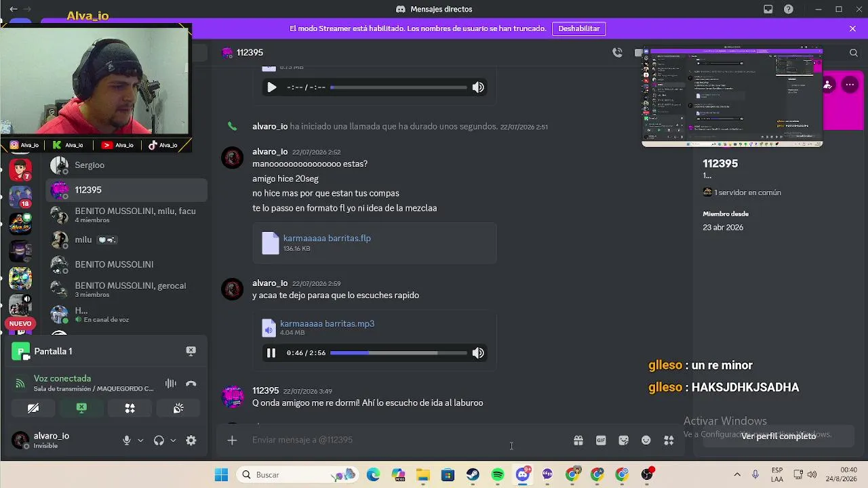
Task: Click the friend status icon on profile
Action: tap(829, 85)
